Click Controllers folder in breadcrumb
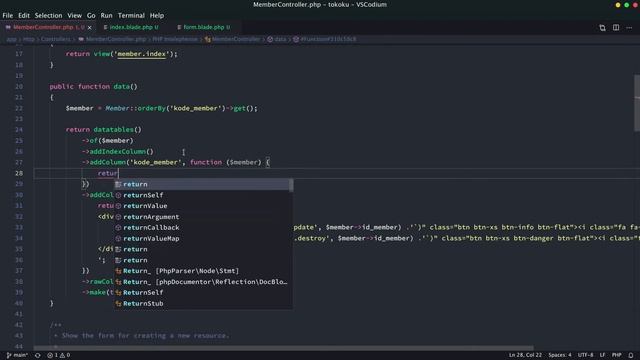The width and height of the screenshot is (640, 360). (56, 39)
